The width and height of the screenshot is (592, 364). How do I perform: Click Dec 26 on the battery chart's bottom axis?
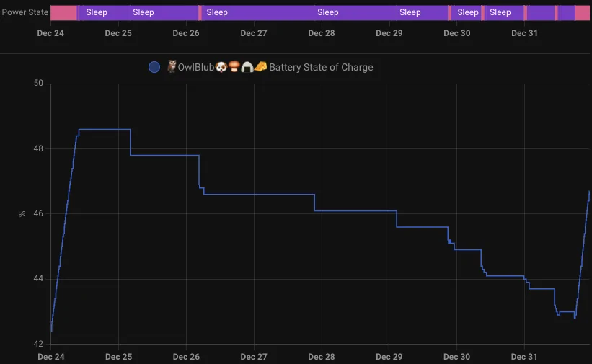(x=186, y=357)
